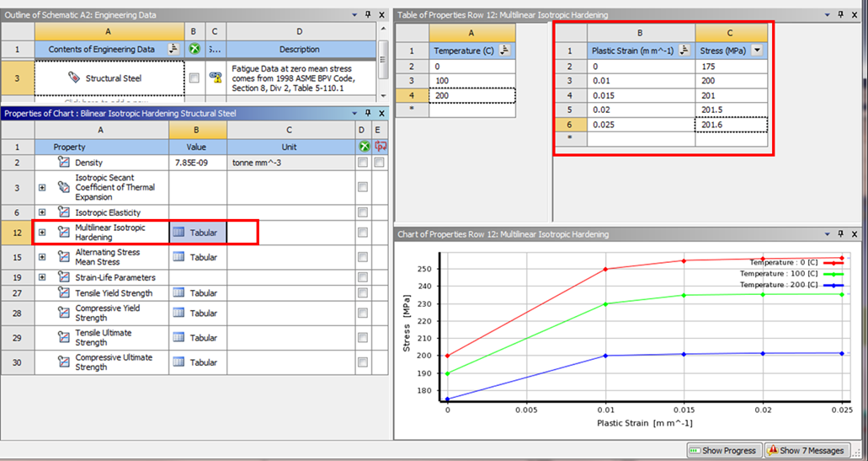Toggle the Structural Steel suppress checkbox
Image resolution: width=868 pixels, height=461 pixels.
(194, 78)
